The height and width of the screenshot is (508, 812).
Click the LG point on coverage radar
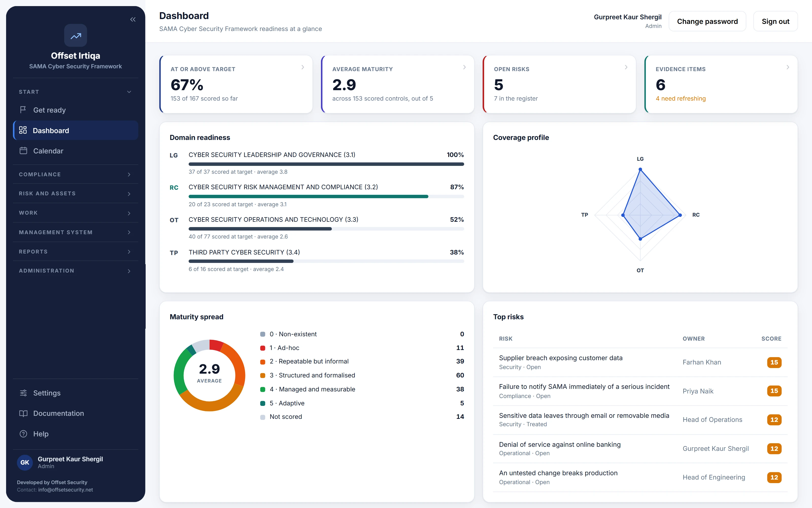(640, 169)
